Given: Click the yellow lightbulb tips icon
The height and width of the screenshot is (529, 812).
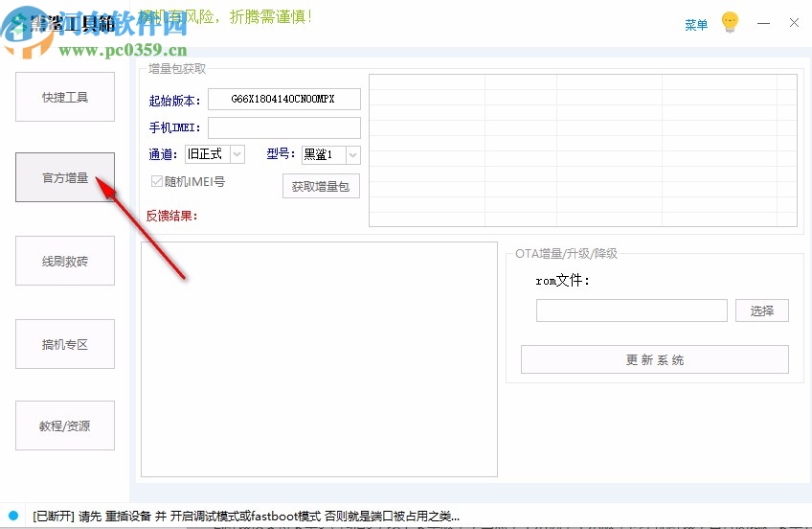Looking at the screenshot, I should tap(730, 22).
